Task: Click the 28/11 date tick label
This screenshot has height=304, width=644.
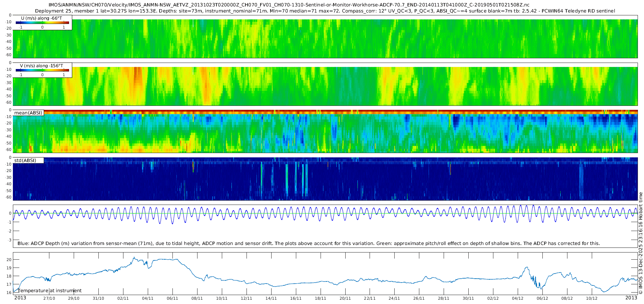Action: [444, 298]
